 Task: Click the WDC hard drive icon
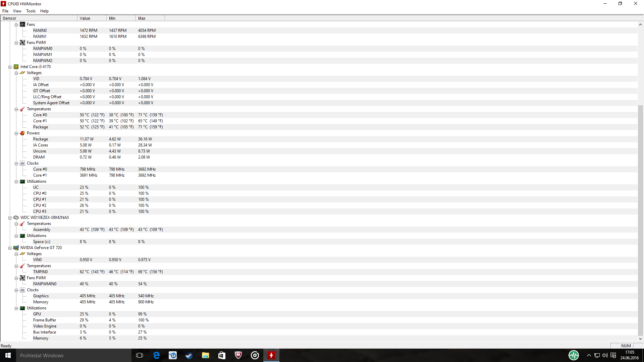click(x=16, y=218)
